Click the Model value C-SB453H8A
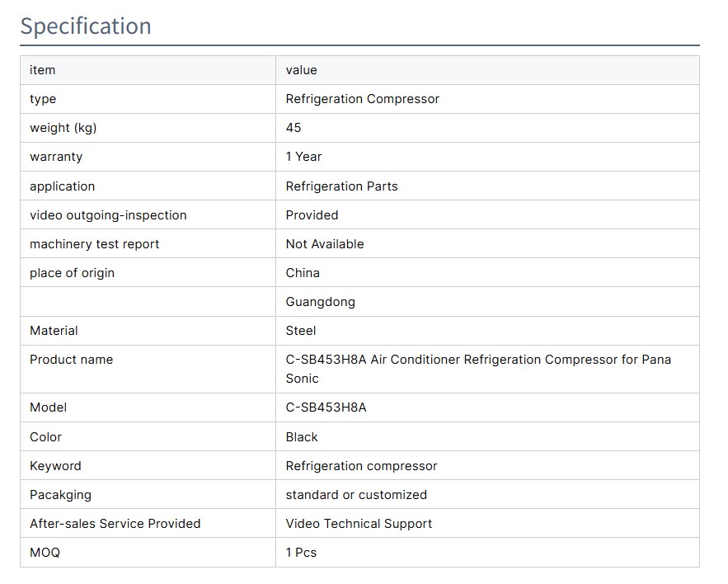This screenshot has width=728, height=584. (326, 407)
